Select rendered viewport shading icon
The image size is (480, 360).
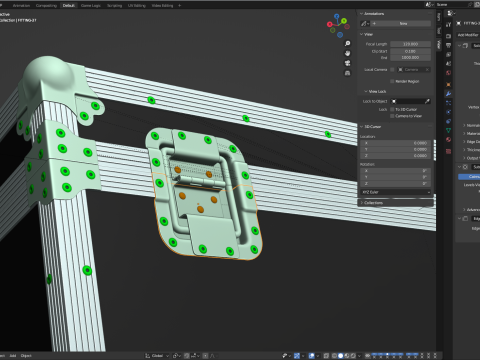coord(353,356)
